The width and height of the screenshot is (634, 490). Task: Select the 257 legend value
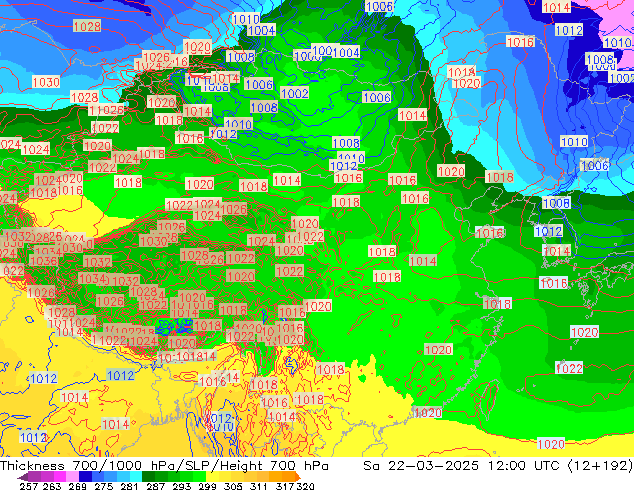tap(29, 486)
